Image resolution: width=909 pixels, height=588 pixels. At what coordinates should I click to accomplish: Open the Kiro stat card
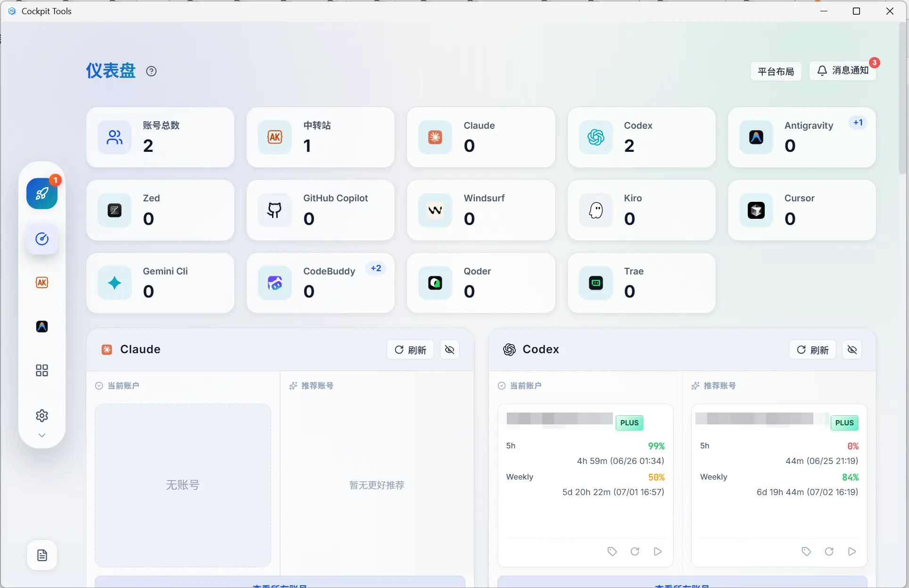coord(641,210)
